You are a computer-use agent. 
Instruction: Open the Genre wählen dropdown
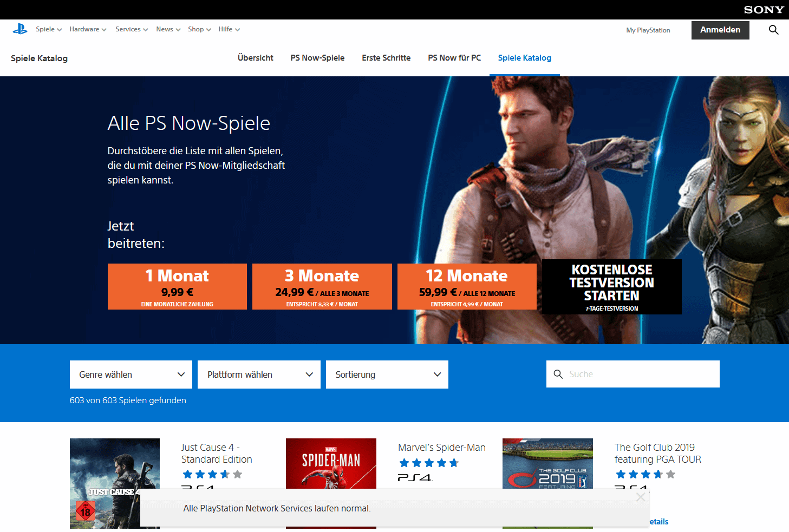(131, 375)
